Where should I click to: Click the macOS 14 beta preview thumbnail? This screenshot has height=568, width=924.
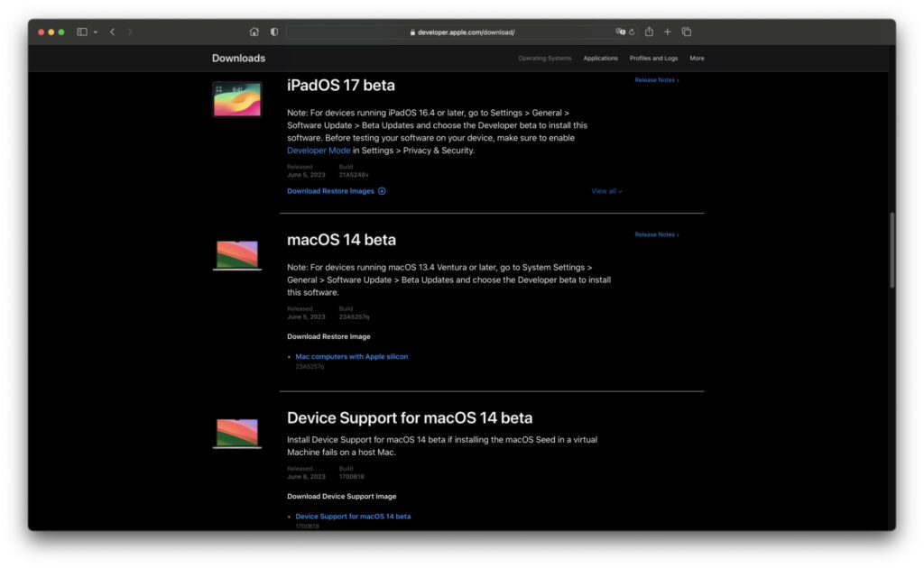click(x=236, y=253)
